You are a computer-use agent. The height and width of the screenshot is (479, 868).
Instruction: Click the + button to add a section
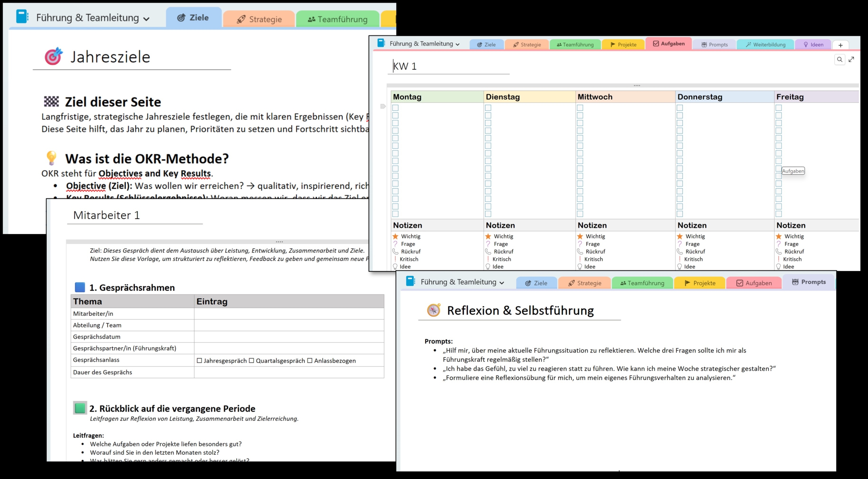coord(840,45)
